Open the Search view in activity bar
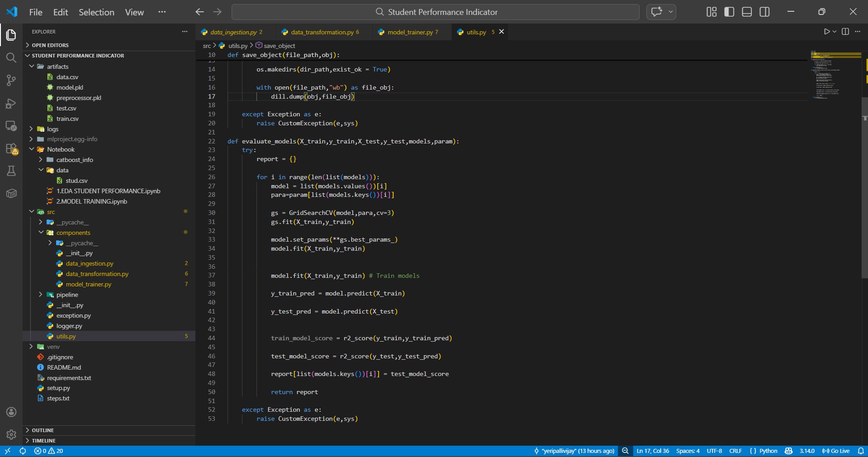Viewport: 868px width, 457px height. (11, 57)
